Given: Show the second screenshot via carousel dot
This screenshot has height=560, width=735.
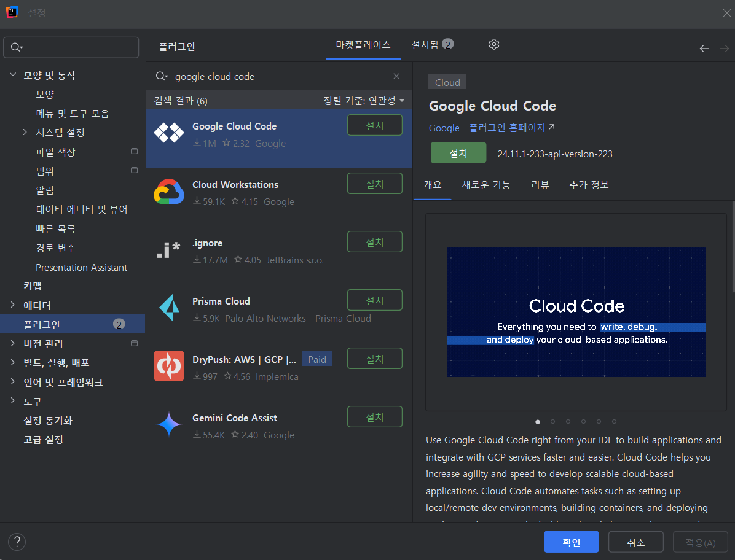Looking at the screenshot, I should tap(552, 421).
